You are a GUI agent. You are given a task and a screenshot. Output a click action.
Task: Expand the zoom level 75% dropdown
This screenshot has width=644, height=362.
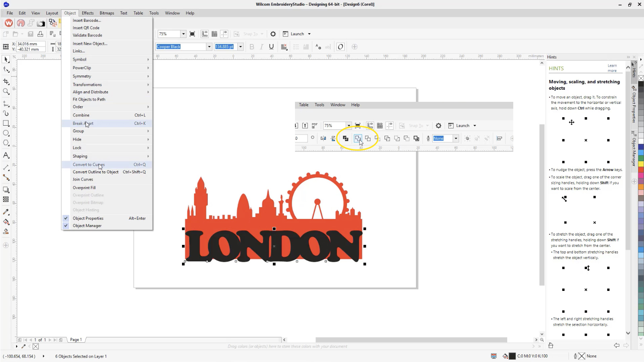[x=183, y=34]
